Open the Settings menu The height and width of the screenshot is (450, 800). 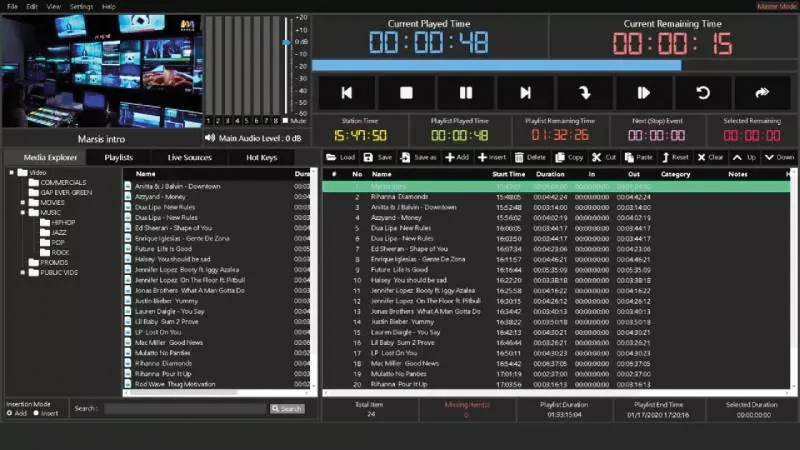pyautogui.click(x=82, y=7)
